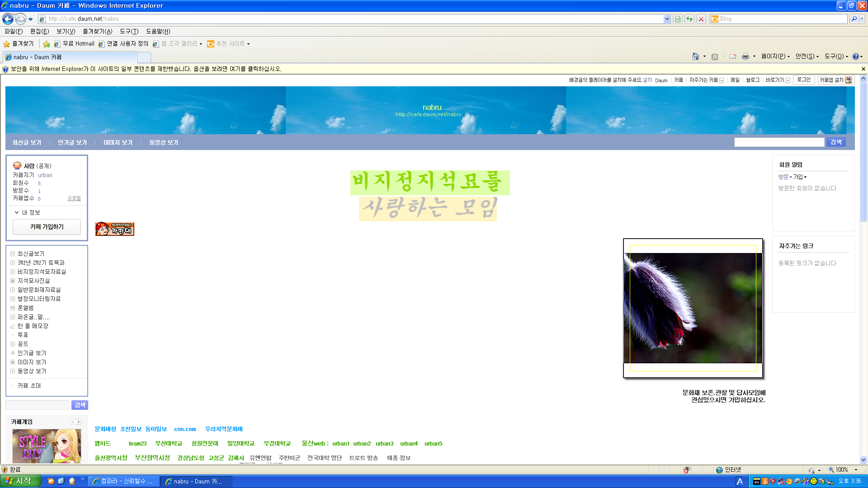Click the Help question mark icon

[855, 56]
